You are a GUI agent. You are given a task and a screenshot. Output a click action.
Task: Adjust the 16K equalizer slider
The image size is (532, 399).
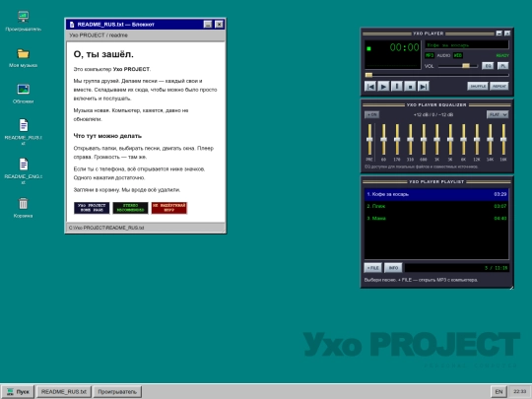tap(503, 140)
